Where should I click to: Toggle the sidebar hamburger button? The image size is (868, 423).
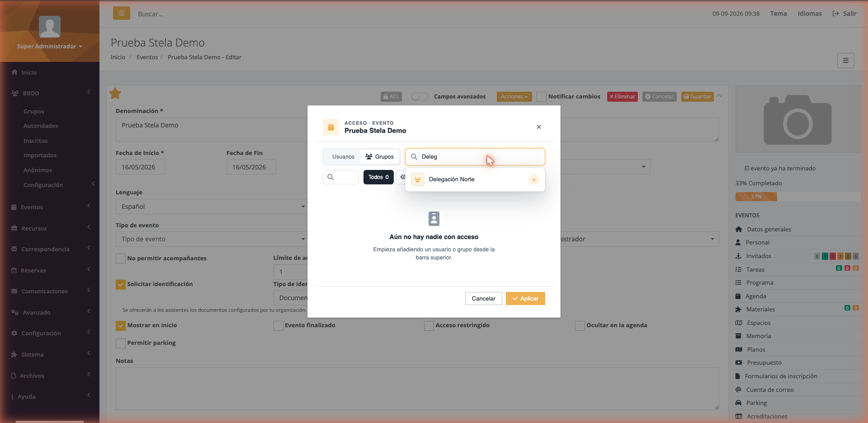(122, 14)
